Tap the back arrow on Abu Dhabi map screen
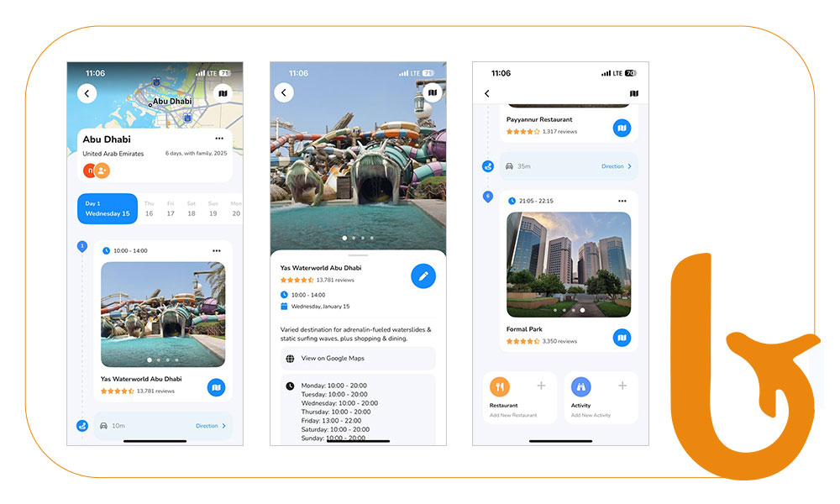 pyautogui.click(x=87, y=93)
